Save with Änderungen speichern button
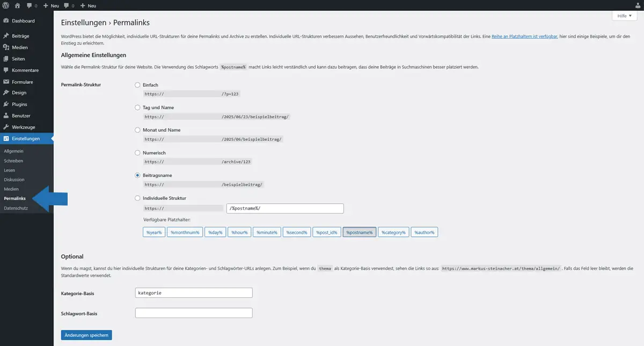This screenshot has height=346, width=644. 86,335
